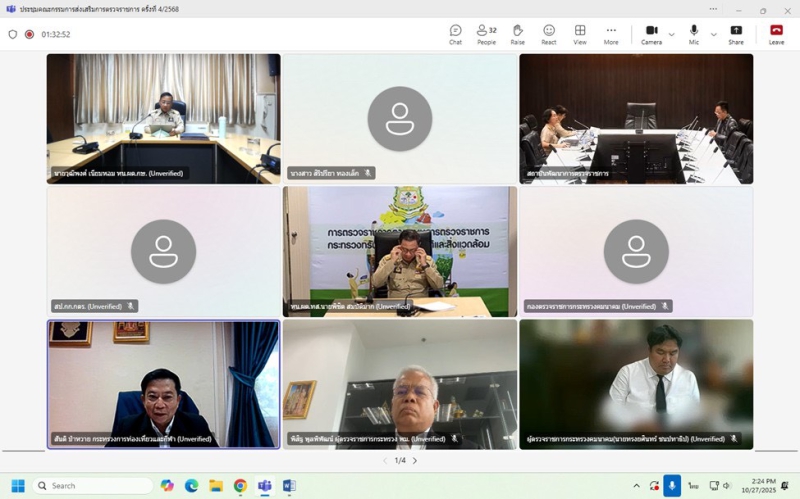This screenshot has height=499, width=800.
Task: Go to next page of participants
Action: click(x=415, y=461)
